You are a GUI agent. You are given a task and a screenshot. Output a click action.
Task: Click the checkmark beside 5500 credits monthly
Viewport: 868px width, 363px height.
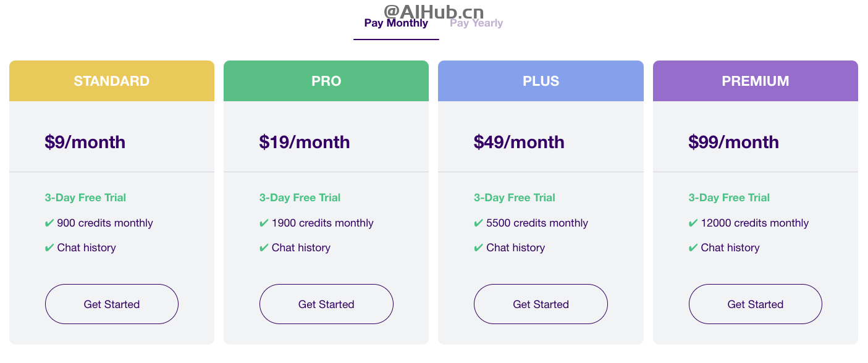click(479, 223)
